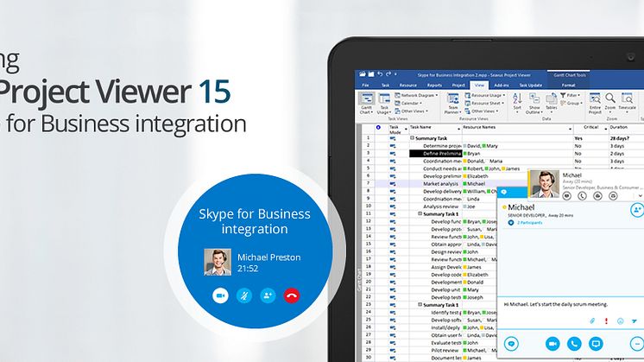The image size is (644, 362).
Task: Click Michael's presence indicator in row 7
Action: pos(465,184)
